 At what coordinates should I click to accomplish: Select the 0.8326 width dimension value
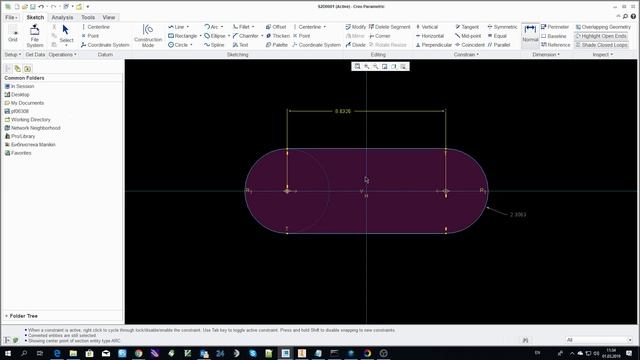pos(342,111)
